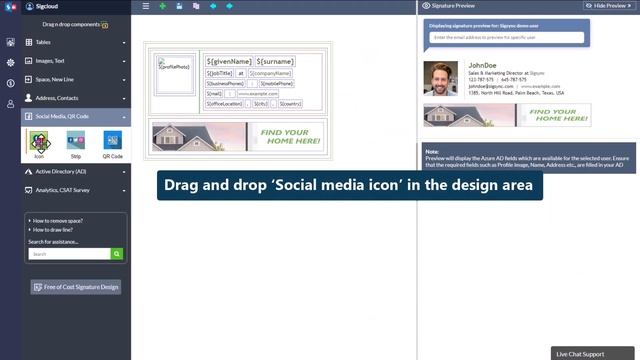640x360 pixels.
Task: Click the redo right arrow icon
Action: tap(229, 6)
